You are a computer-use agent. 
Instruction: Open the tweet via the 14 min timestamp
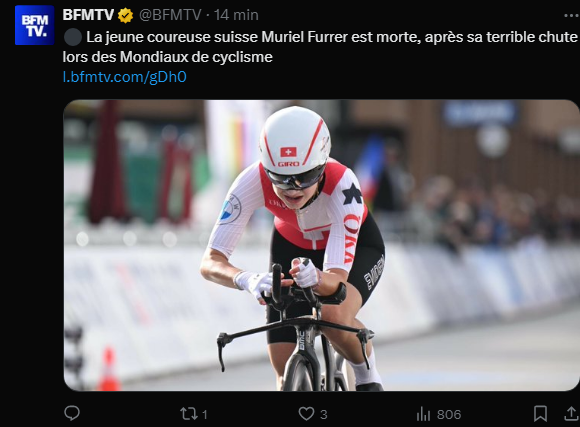[x=236, y=15]
